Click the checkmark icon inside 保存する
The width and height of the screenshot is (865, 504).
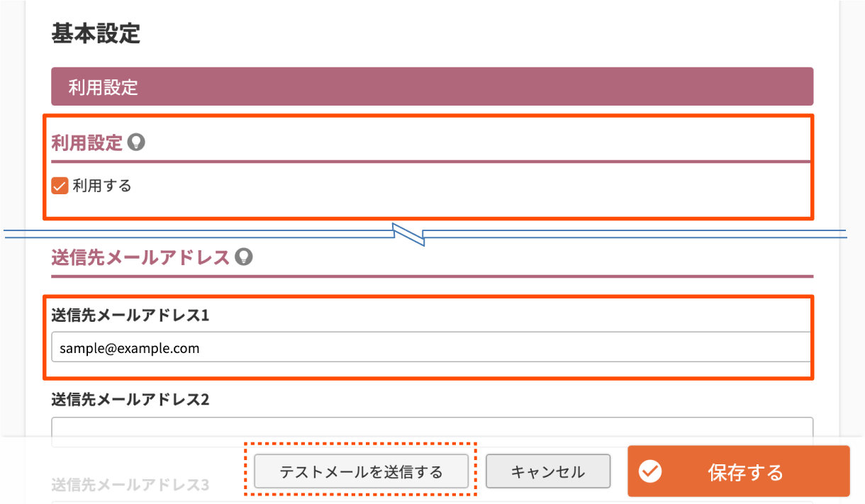pyautogui.click(x=650, y=471)
